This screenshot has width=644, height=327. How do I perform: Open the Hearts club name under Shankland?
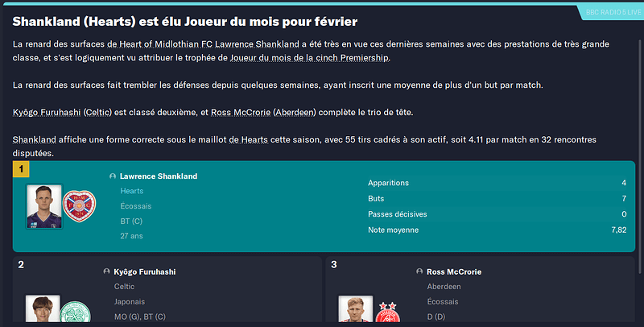[132, 191]
